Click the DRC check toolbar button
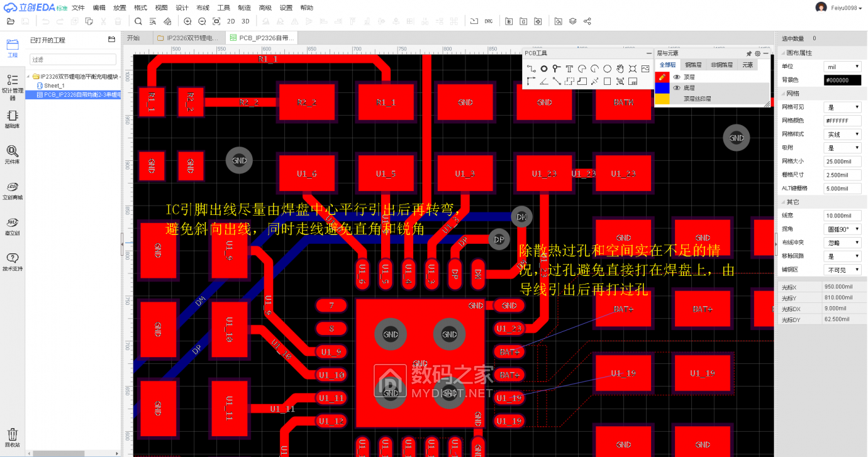868x457 pixels. click(x=489, y=21)
